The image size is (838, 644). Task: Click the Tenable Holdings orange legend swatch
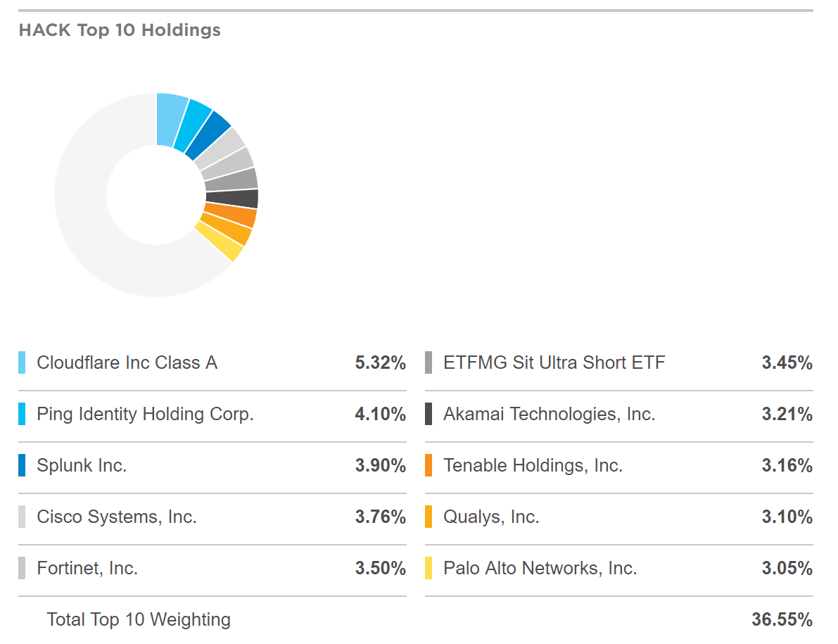[x=428, y=465]
